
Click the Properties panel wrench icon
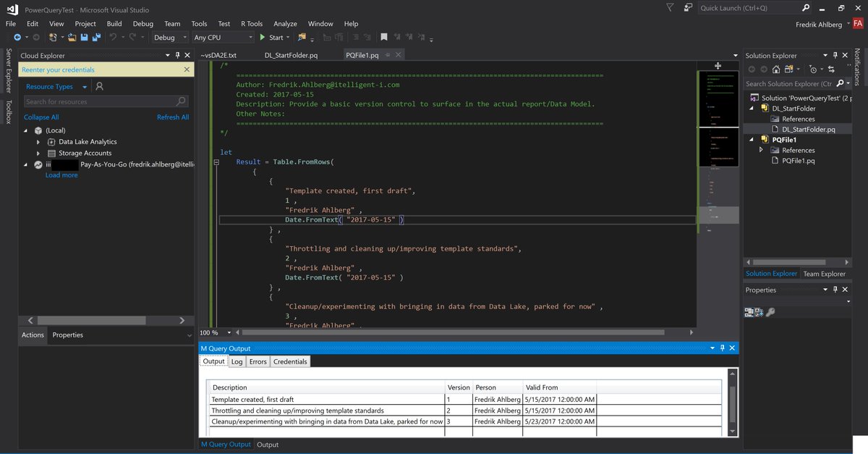click(x=770, y=312)
